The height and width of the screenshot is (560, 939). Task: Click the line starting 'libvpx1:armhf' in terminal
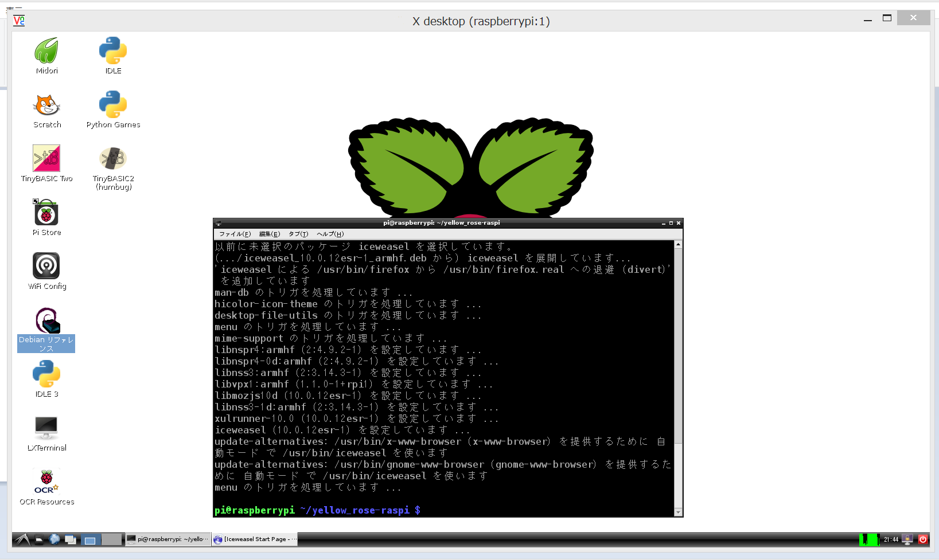tap(354, 384)
